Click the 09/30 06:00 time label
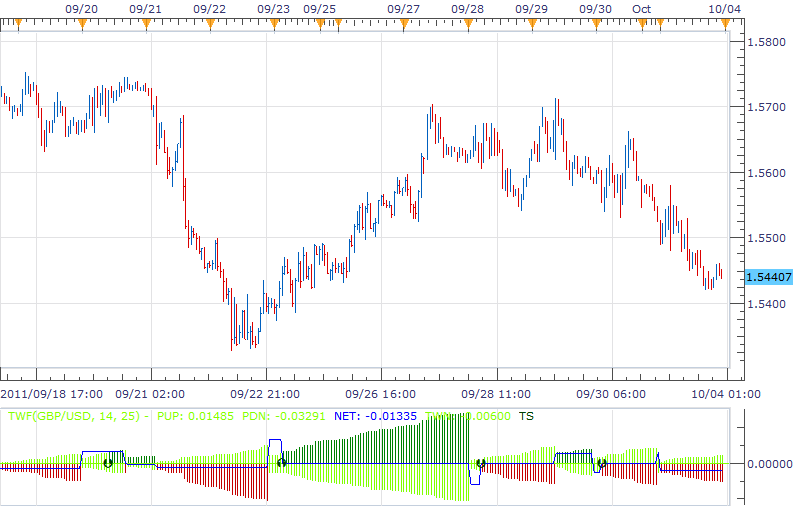 (611, 394)
